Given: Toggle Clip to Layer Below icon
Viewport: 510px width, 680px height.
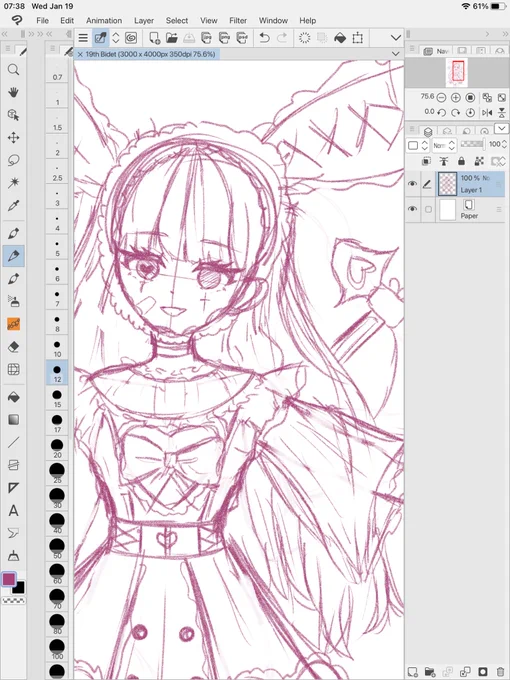Looking at the screenshot, I should 426,161.
